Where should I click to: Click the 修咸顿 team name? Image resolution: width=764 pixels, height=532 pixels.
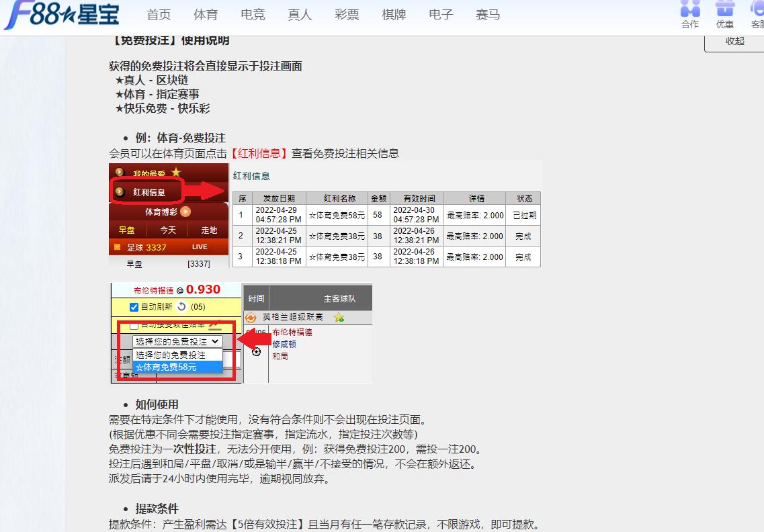[x=284, y=344]
